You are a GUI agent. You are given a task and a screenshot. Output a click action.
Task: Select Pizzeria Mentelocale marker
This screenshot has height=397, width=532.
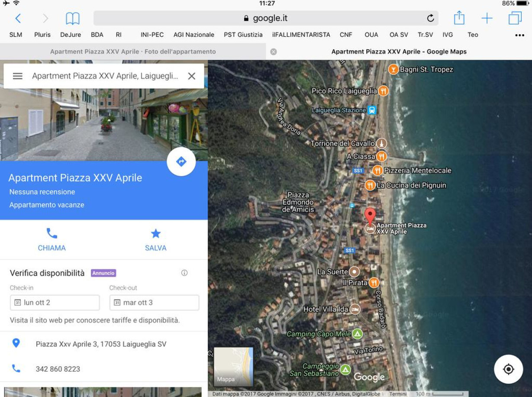[x=377, y=171]
